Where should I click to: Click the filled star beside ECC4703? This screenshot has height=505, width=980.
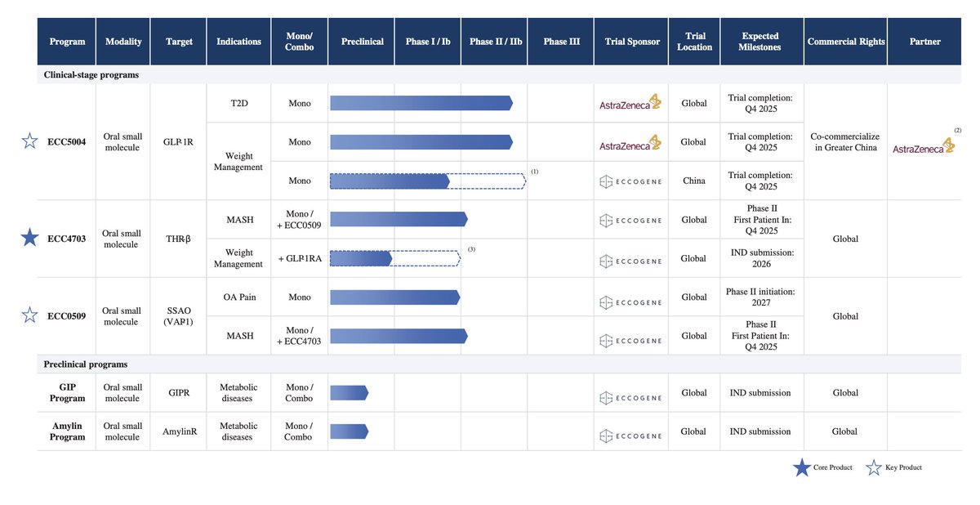pyautogui.click(x=29, y=239)
